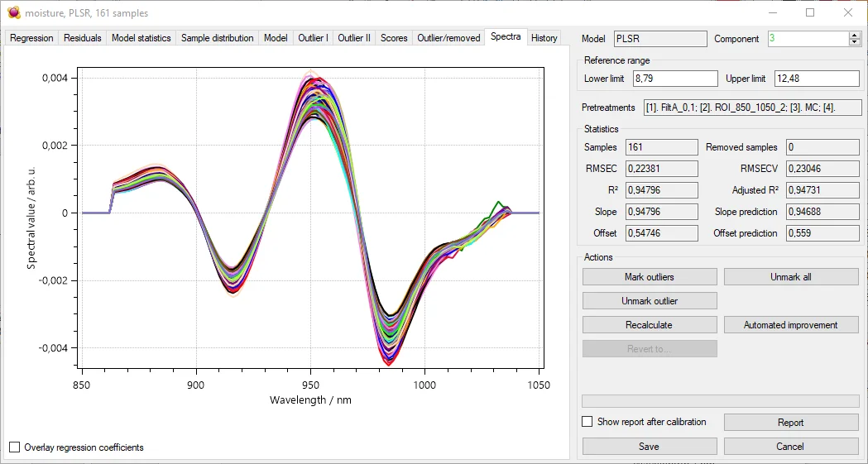Viewport: 868px width, 464px height.
Task: Edit the Upper limit value field
Action: pyautogui.click(x=816, y=79)
